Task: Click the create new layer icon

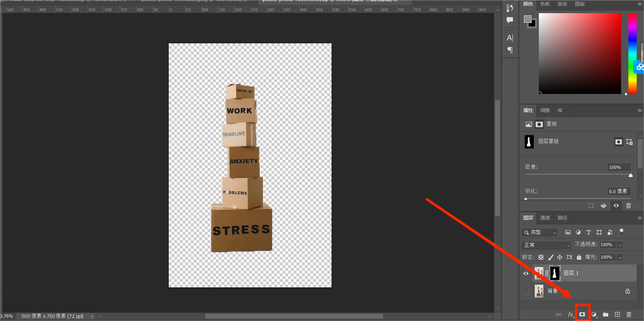Action: click(617, 314)
